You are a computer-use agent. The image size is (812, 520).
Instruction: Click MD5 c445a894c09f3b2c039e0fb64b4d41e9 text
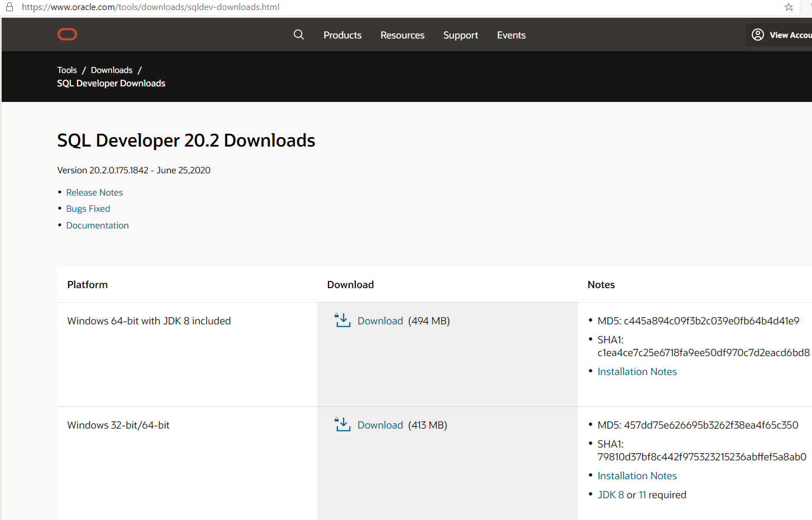tap(698, 320)
